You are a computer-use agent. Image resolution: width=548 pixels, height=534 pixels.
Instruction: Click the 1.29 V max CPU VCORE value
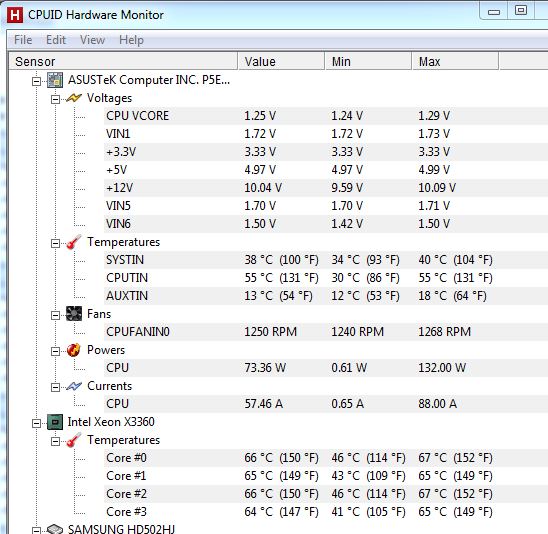click(x=434, y=116)
